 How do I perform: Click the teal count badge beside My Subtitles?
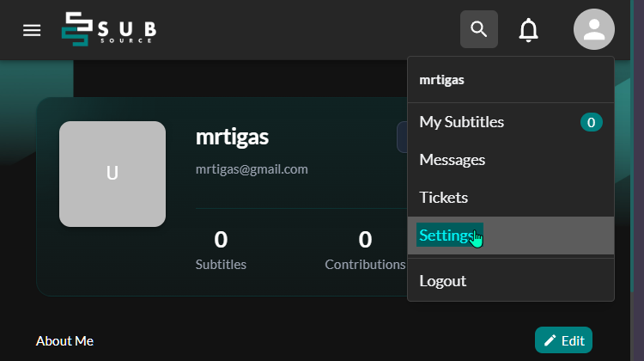point(591,122)
